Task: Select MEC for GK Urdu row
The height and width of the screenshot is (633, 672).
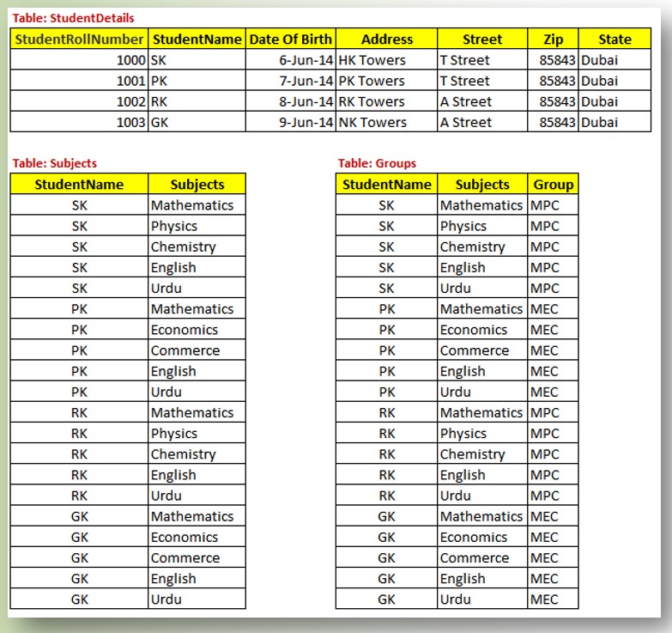Action: pyautogui.click(x=553, y=600)
